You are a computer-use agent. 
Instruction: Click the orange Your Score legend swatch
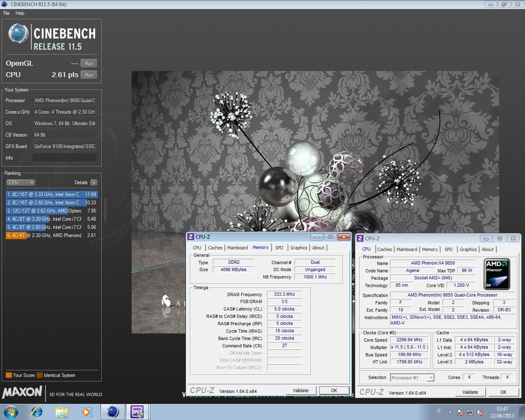[9, 375]
